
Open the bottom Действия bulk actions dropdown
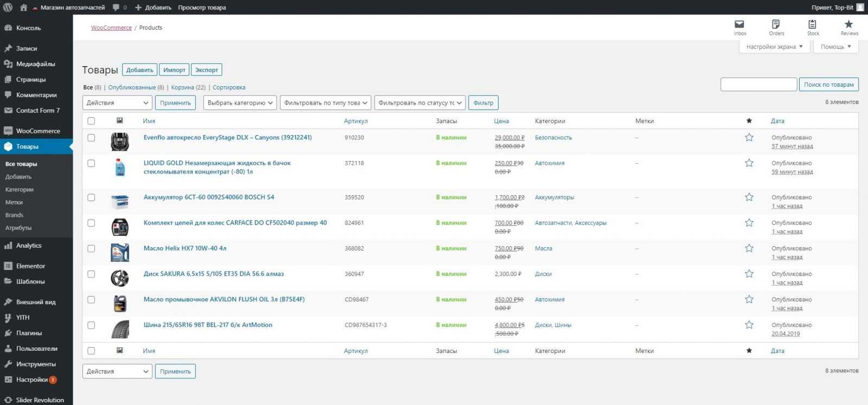[x=117, y=371]
